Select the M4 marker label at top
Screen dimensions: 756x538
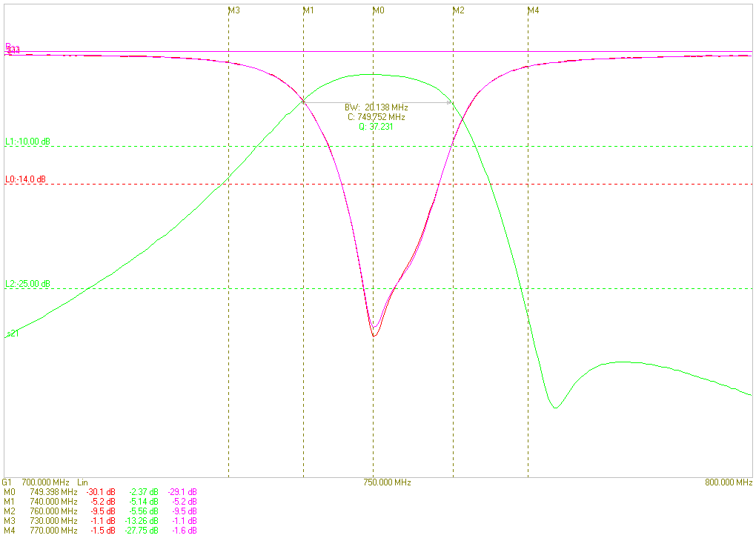coord(534,10)
